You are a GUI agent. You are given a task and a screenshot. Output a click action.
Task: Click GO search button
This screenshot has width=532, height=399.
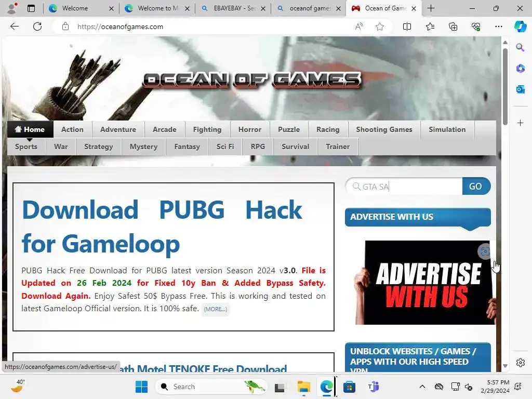click(476, 187)
